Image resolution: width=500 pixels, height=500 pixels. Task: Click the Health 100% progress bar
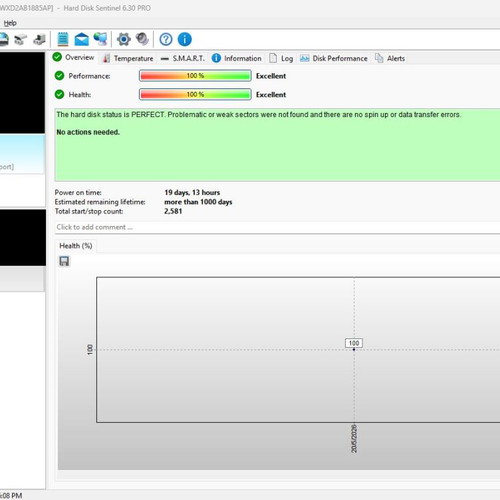pos(195,95)
